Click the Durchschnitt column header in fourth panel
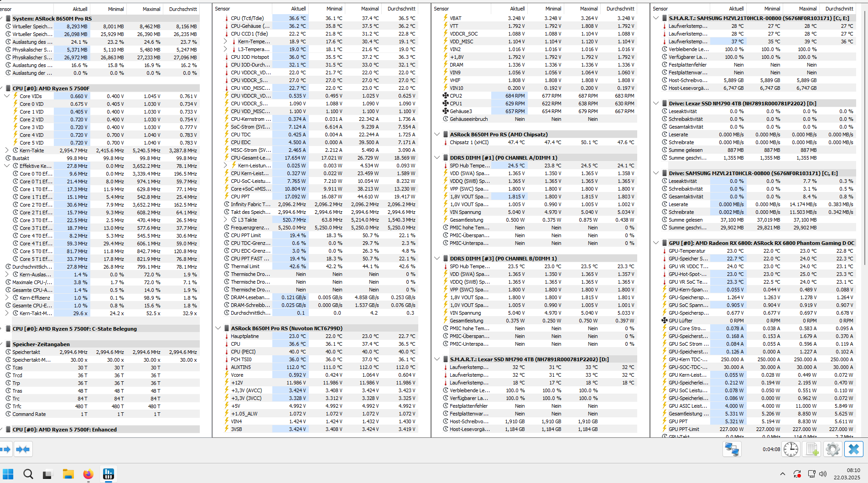The height and width of the screenshot is (483, 868). click(837, 9)
